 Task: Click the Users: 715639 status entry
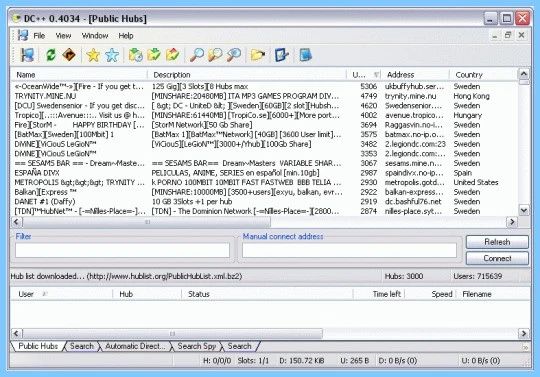[478, 276]
